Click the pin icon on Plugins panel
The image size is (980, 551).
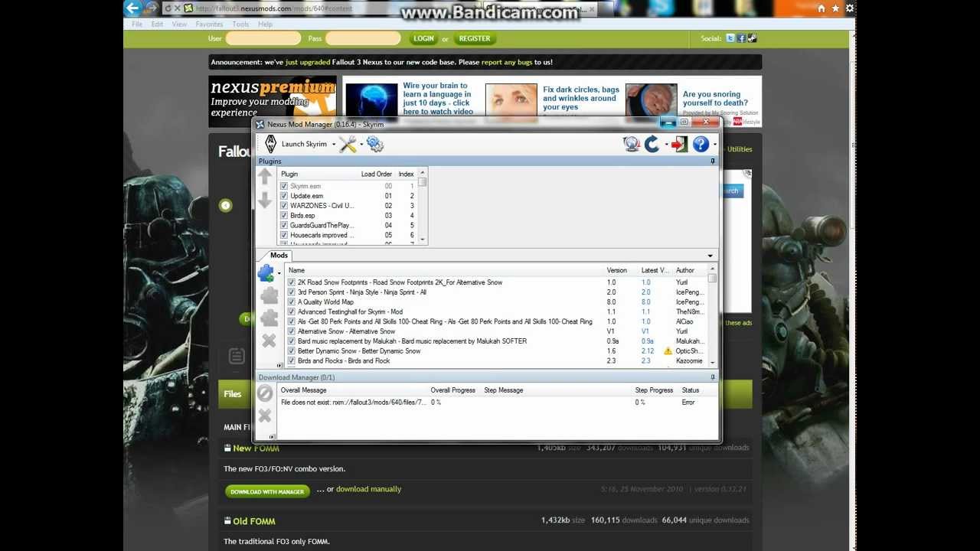click(x=713, y=161)
